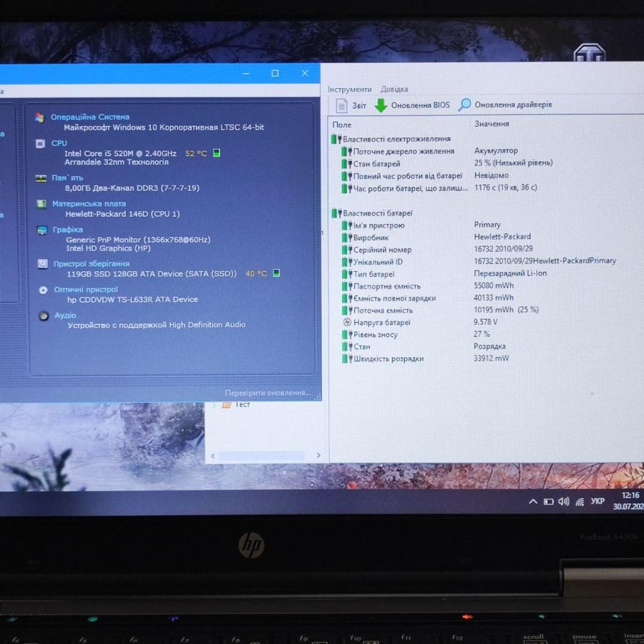Open the Аудіо section link
The image size is (644, 644).
click(x=65, y=316)
